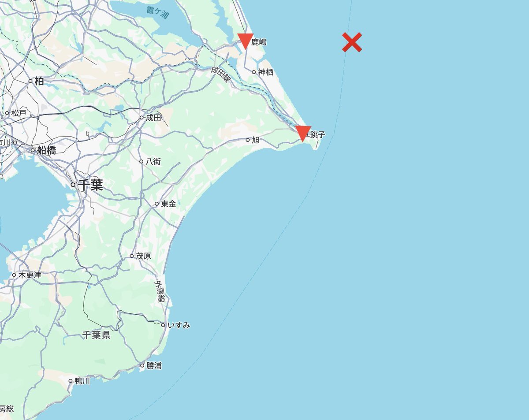Click the 鴨川 map label
This screenshot has height=420, width=529.
pyautogui.click(x=82, y=381)
